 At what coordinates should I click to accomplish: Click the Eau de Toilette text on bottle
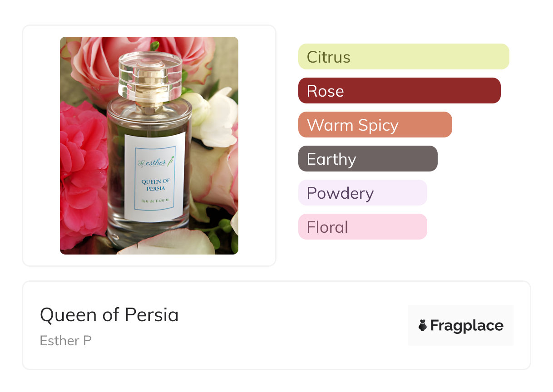point(155,200)
